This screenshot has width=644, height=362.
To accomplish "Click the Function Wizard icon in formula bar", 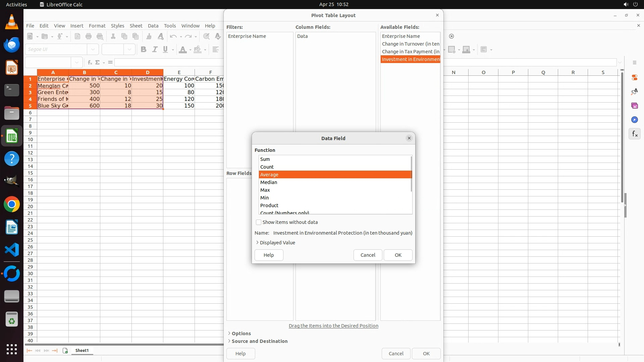I will tap(90, 62).
